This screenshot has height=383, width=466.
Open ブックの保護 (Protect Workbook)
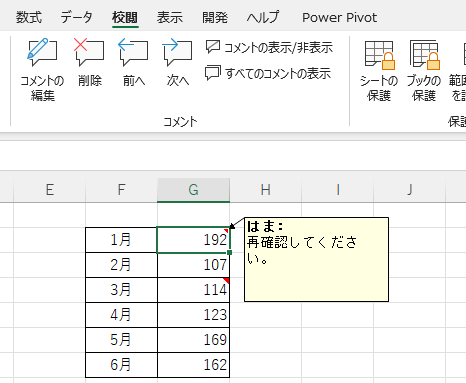point(424,71)
